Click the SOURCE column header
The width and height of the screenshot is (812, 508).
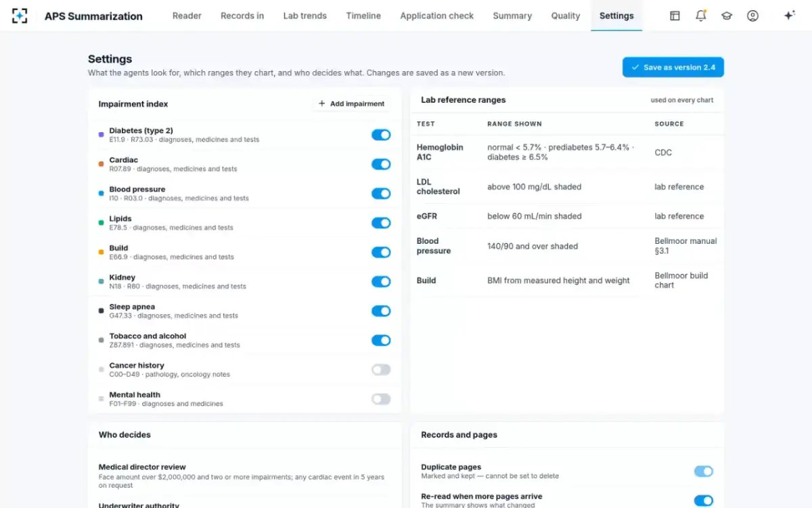pos(669,124)
